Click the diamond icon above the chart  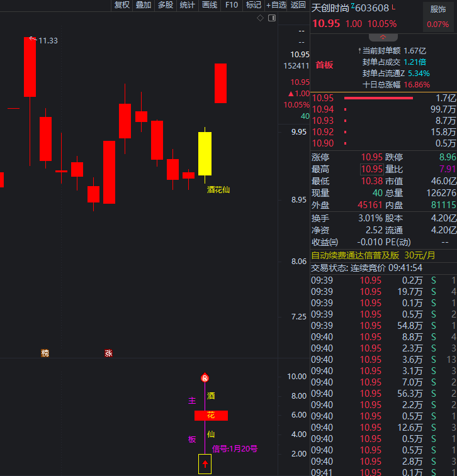(x=261, y=18)
